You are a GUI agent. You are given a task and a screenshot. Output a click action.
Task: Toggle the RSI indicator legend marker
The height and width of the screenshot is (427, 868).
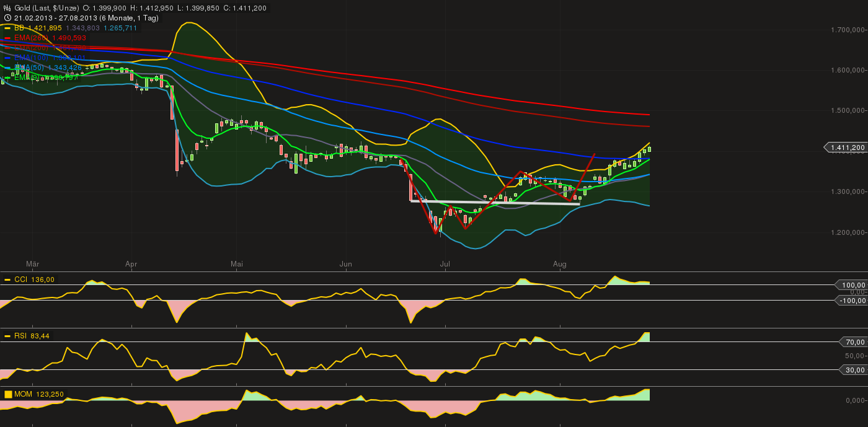pyautogui.click(x=7, y=335)
